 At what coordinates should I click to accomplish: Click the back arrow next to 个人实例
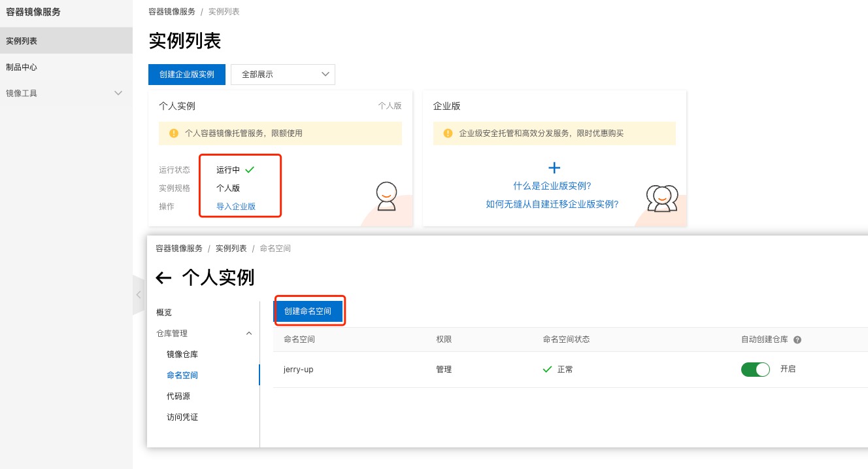point(163,277)
